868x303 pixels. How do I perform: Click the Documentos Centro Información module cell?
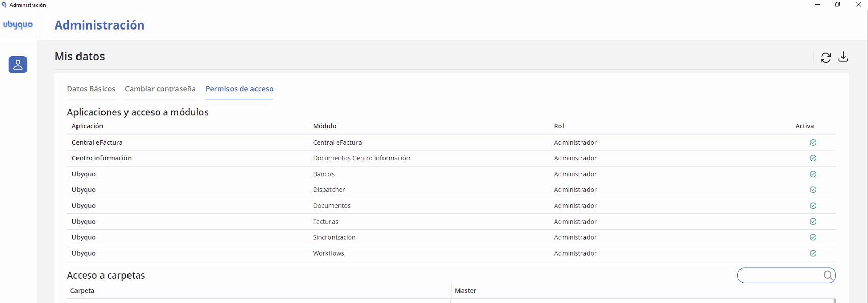tap(362, 158)
